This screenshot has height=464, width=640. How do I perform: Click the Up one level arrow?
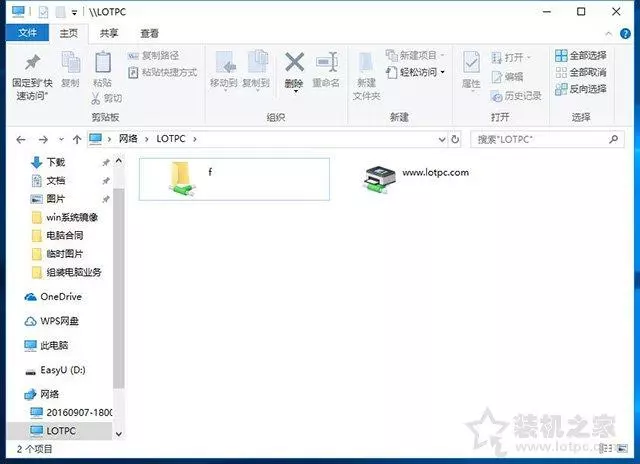click(77, 140)
